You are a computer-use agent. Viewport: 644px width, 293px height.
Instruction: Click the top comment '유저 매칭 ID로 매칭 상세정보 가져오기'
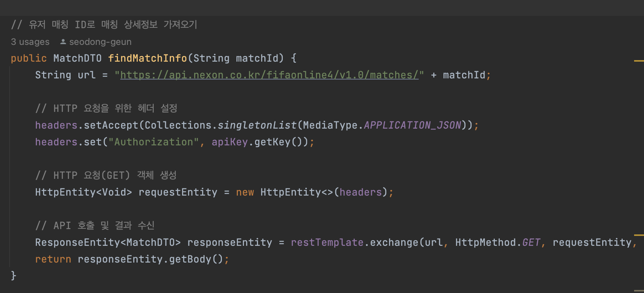click(x=113, y=25)
